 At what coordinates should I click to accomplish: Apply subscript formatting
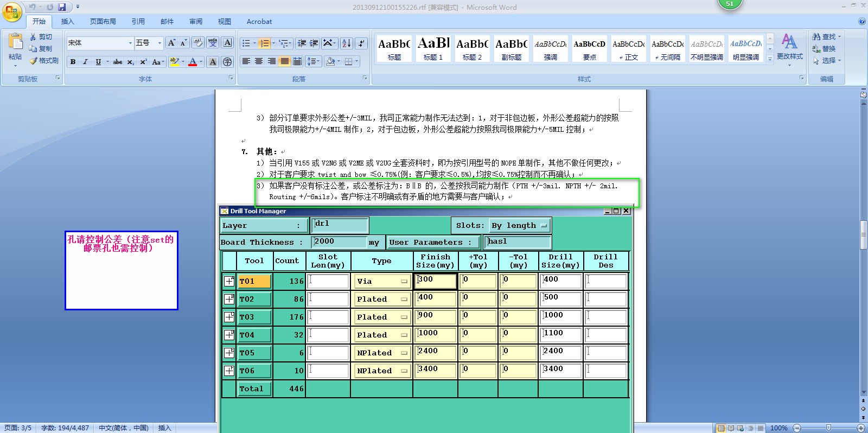131,62
